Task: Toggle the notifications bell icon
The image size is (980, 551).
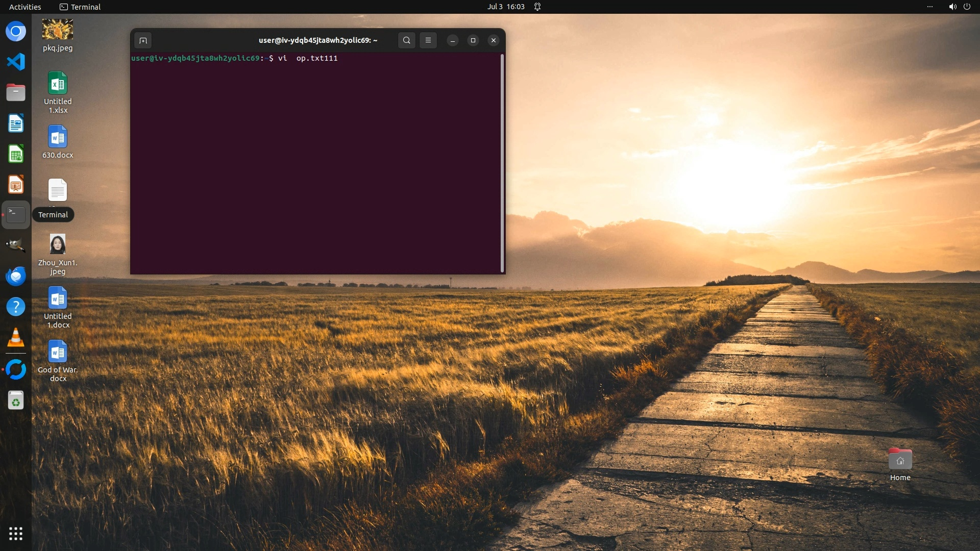Action: pyautogui.click(x=537, y=7)
